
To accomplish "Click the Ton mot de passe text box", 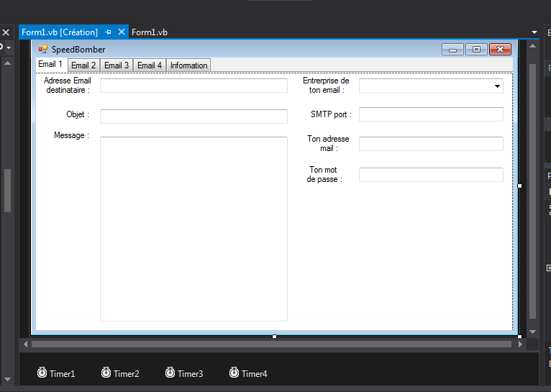I will pos(431,175).
